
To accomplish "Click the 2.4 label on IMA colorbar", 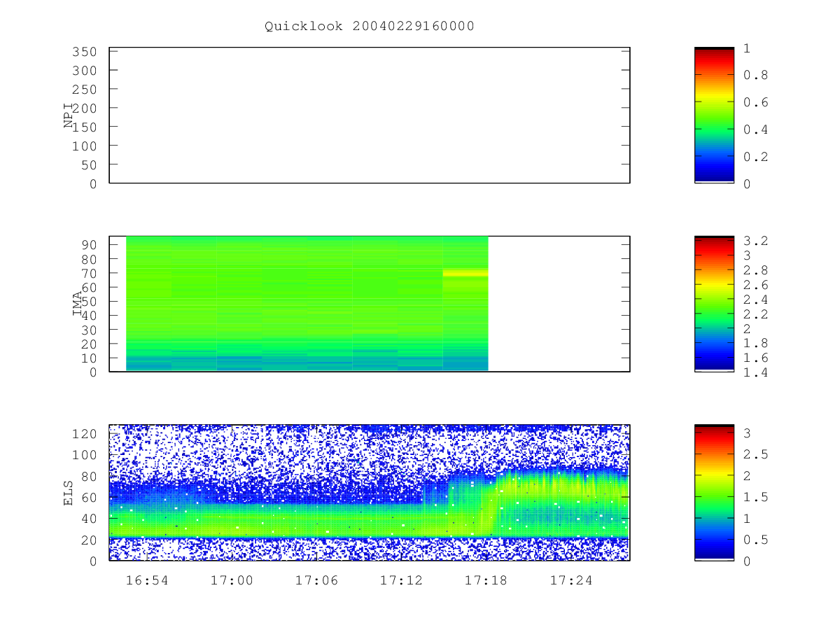I will pos(755,300).
